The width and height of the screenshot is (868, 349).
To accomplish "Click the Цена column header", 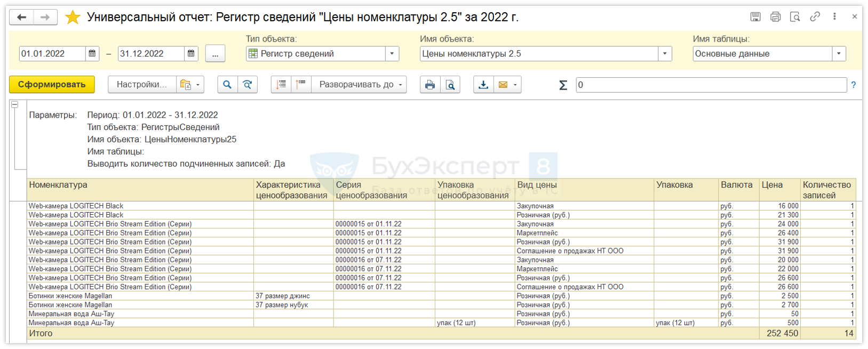I will [780, 190].
